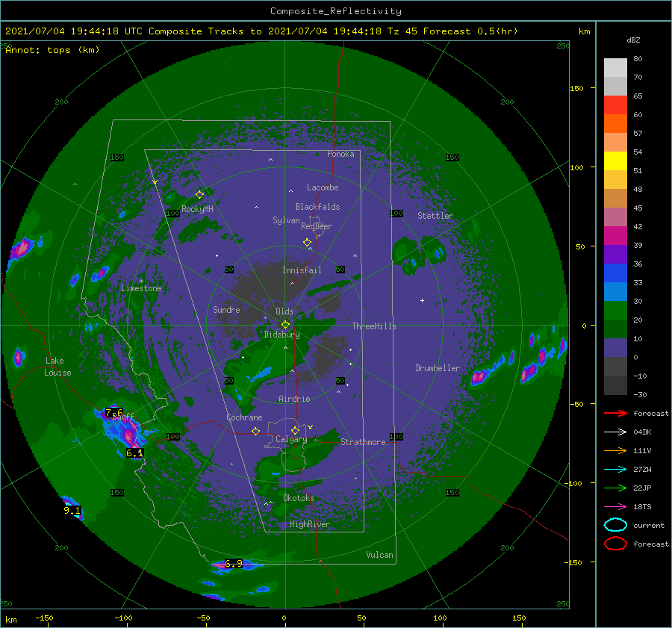Click the Banff label
Viewport: 672px width, 628px height.
click(x=123, y=416)
